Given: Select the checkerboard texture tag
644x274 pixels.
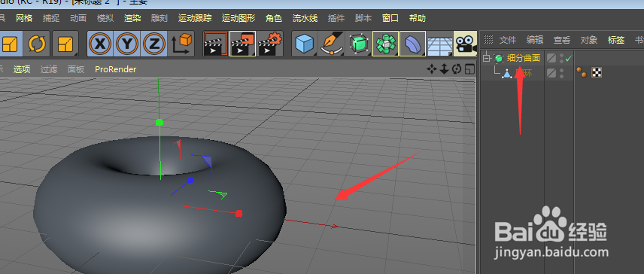Looking at the screenshot, I should click(x=597, y=73).
